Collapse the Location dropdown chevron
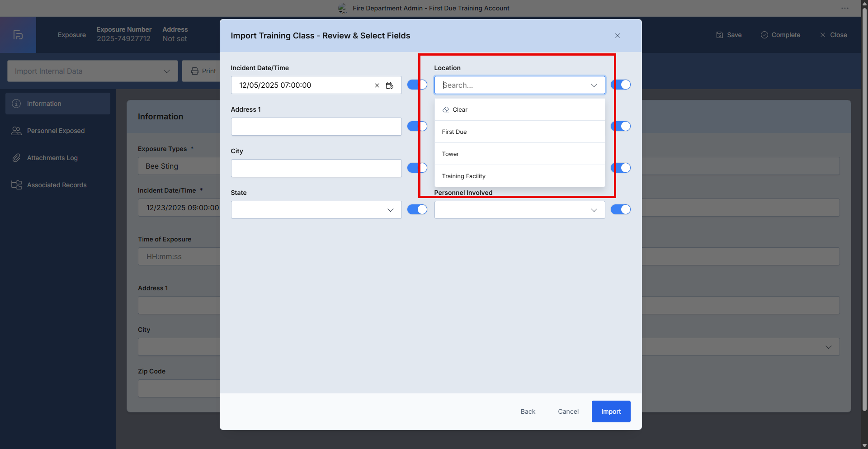Screen dimensions: 868x449 [594, 85]
